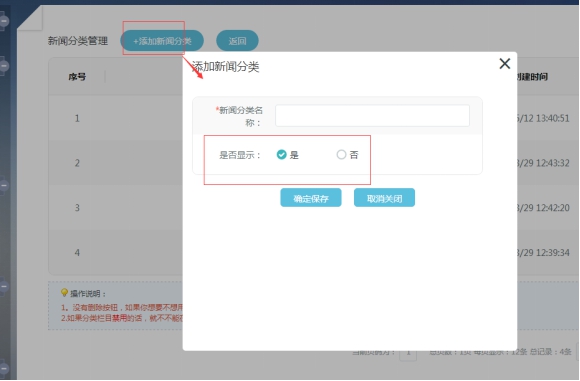
Task: Click the 新闻分类名称 input field
Action: point(372,115)
